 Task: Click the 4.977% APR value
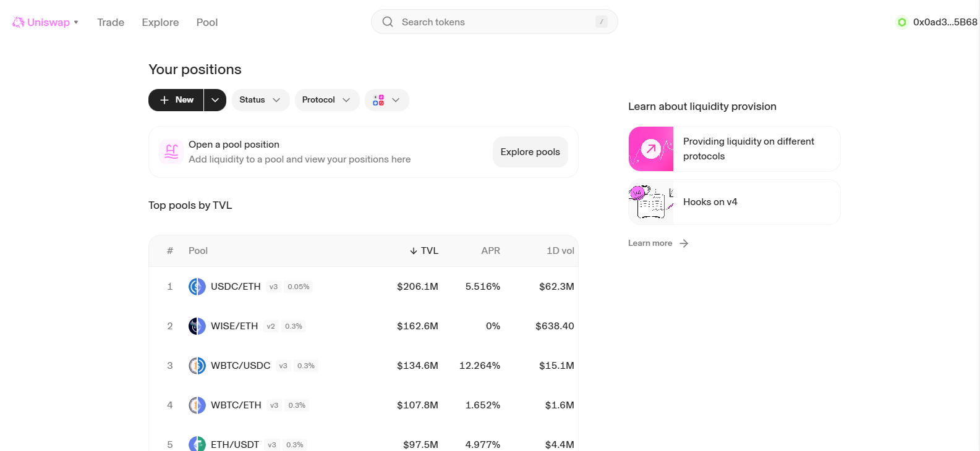pos(483,445)
